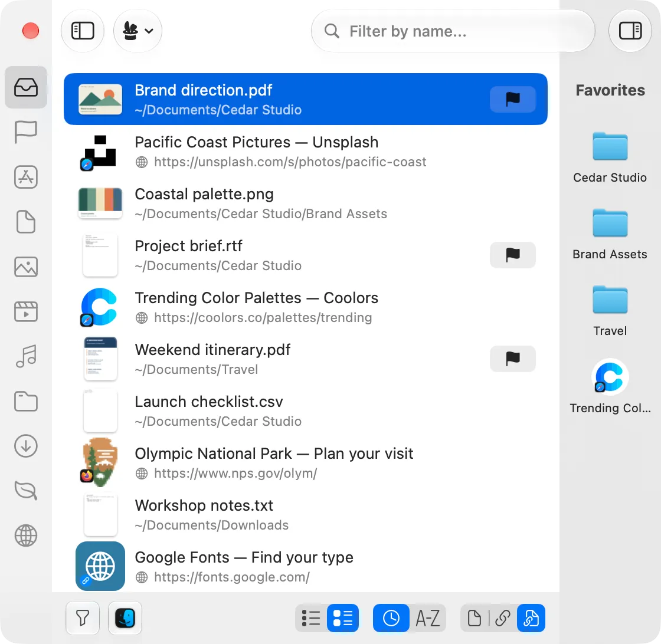Open Travel favorite folder
This screenshot has width=661, height=644.
(610, 311)
